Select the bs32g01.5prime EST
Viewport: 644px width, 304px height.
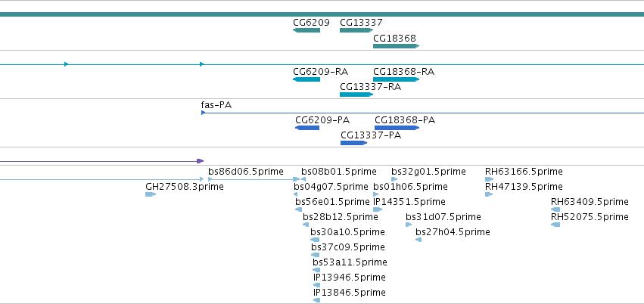tap(394, 179)
